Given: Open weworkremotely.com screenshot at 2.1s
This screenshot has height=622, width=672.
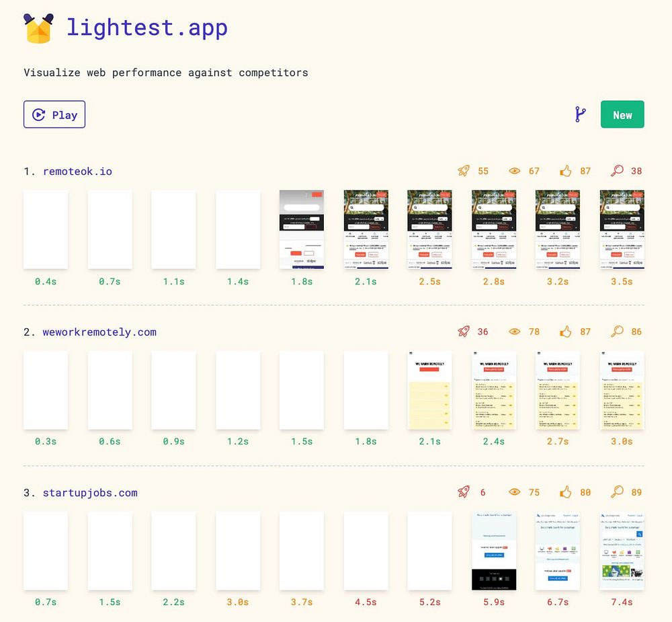Looking at the screenshot, I should (x=430, y=391).
